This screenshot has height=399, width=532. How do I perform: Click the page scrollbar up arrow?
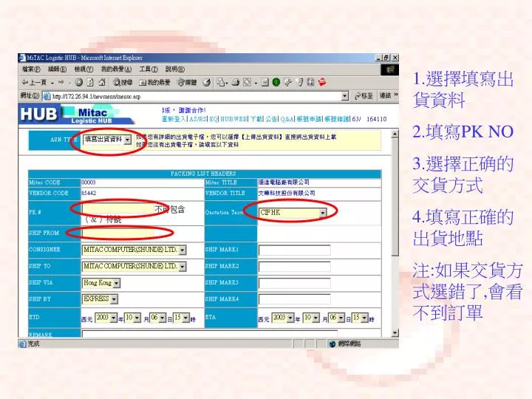pos(395,134)
